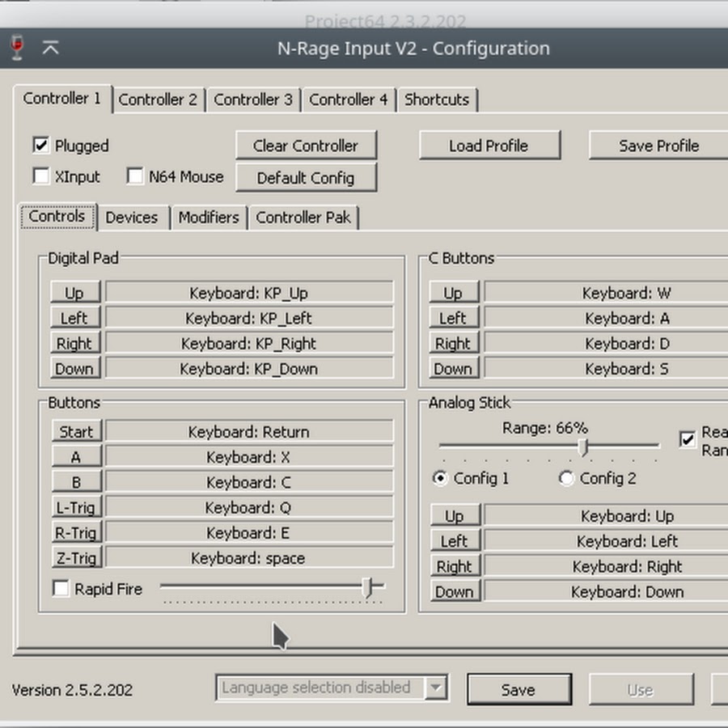
Task: Assign Digital Pad Left button
Action: click(75, 318)
